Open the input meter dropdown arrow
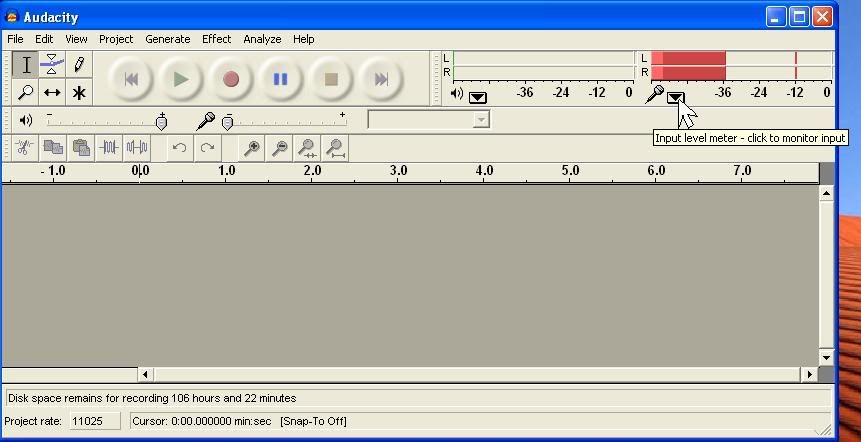This screenshot has height=442, width=861. [x=675, y=98]
